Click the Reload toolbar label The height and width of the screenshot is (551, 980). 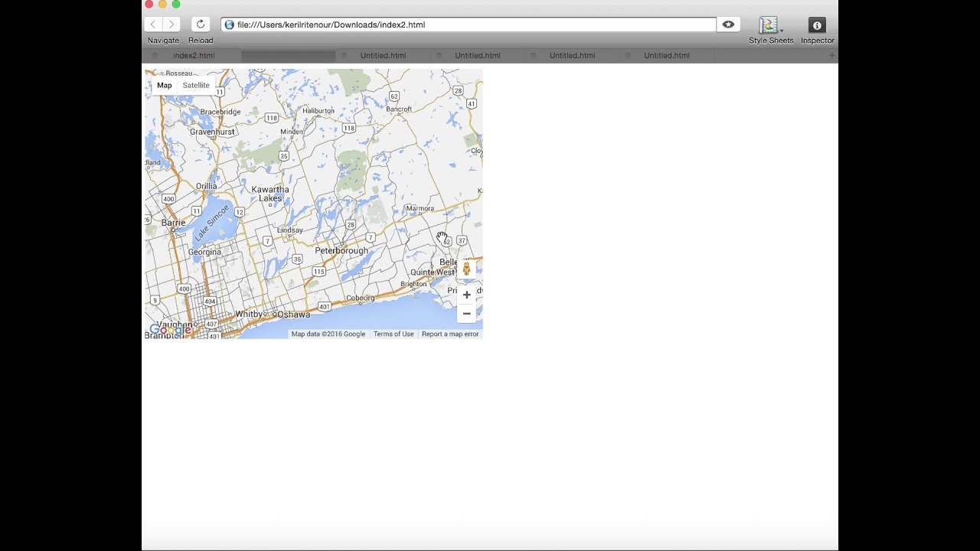(x=201, y=41)
